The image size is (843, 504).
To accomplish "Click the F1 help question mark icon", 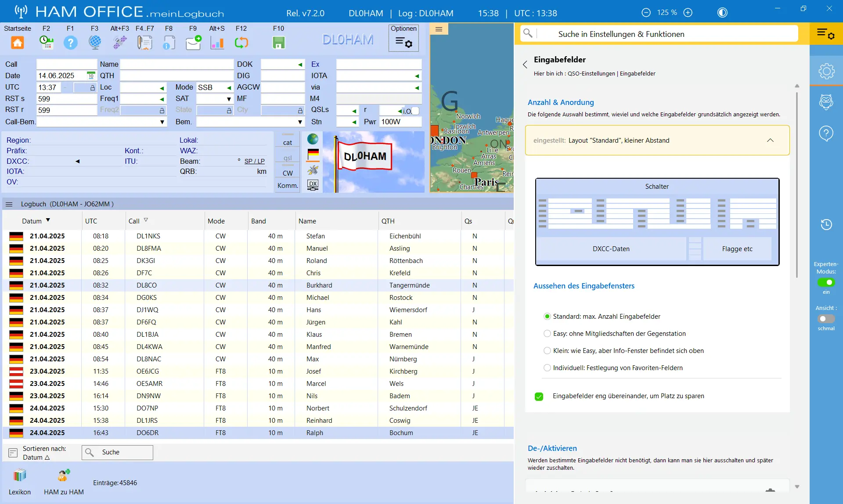I will [70, 43].
